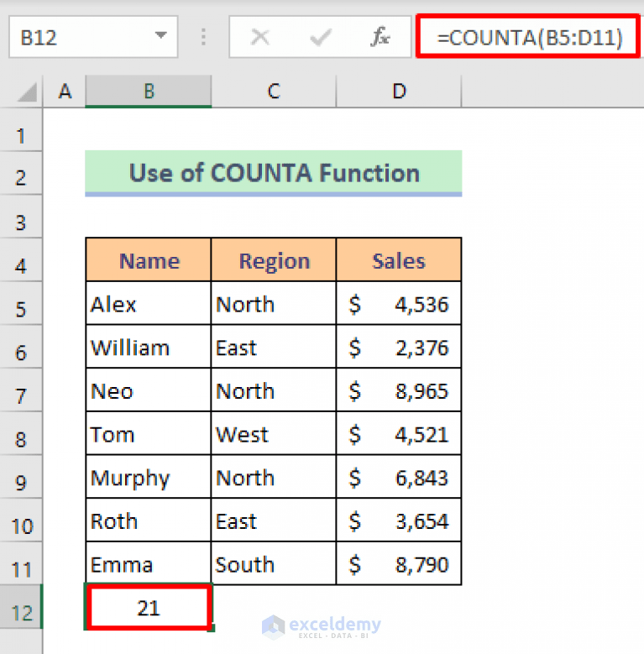The width and height of the screenshot is (644, 654).
Task: Select the sales value 8,965
Action: pyautogui.click(x=399, y=390)
